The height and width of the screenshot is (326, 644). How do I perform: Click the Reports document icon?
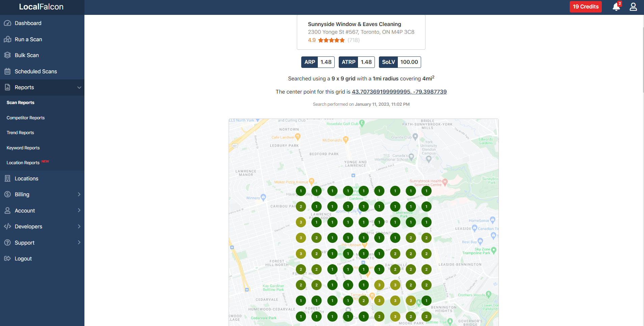(x=7, y=87)
